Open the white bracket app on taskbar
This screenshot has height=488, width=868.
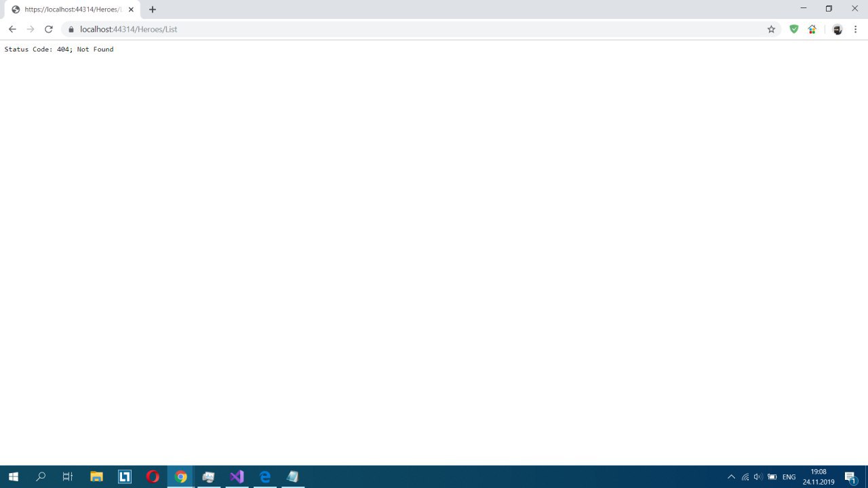pyautogui.click(x=125, y=476)
